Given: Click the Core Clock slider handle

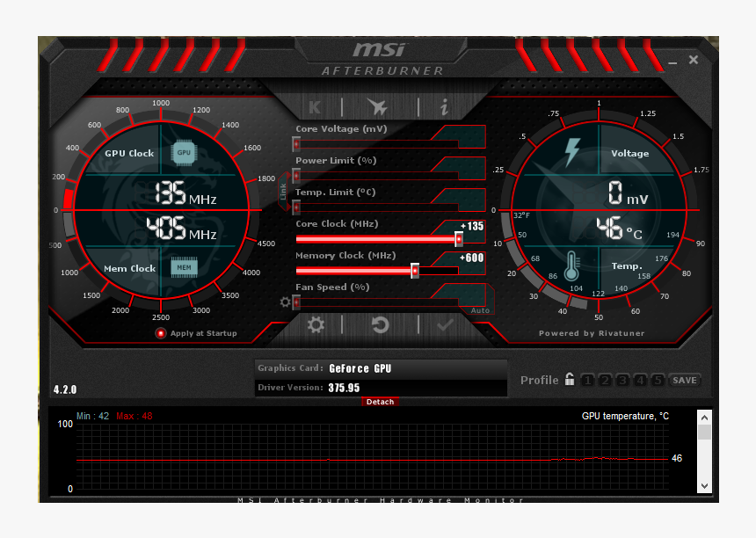Looking at the screenshot, I should point(459,238).
